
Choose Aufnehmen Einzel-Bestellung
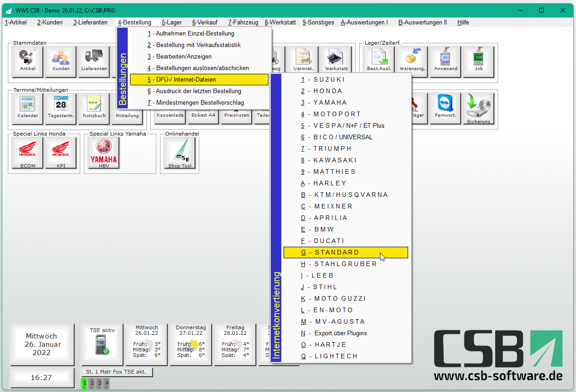coord(199,33)
